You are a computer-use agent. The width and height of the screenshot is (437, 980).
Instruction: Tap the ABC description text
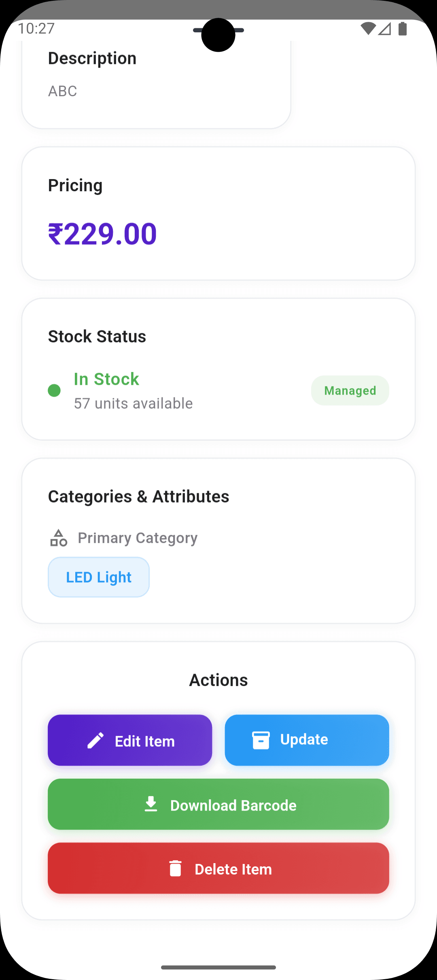click(x=63, y=91)
